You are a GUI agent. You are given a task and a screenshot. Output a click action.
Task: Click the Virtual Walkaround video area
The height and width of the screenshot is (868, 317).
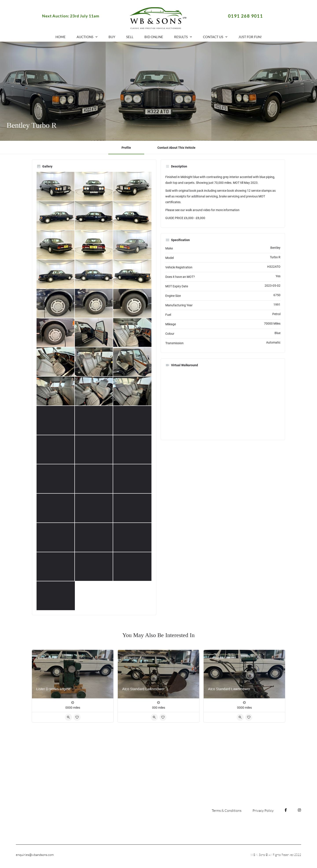pyautogui.click(x=223, y=403)
